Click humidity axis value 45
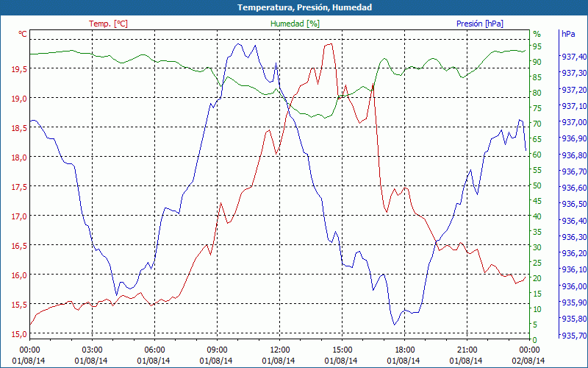This screenshot has height=368, width=588. 537,201
